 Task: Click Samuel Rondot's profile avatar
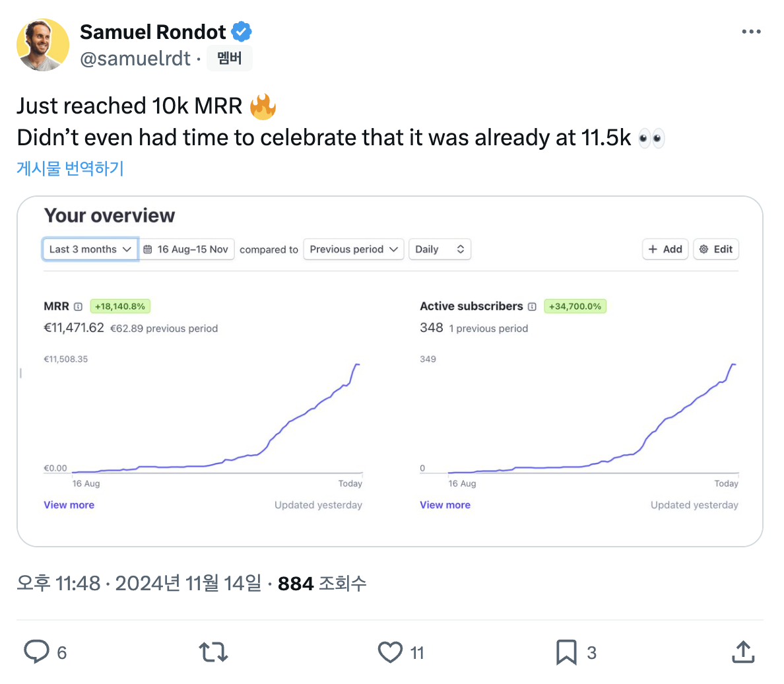tap(42, 44)
